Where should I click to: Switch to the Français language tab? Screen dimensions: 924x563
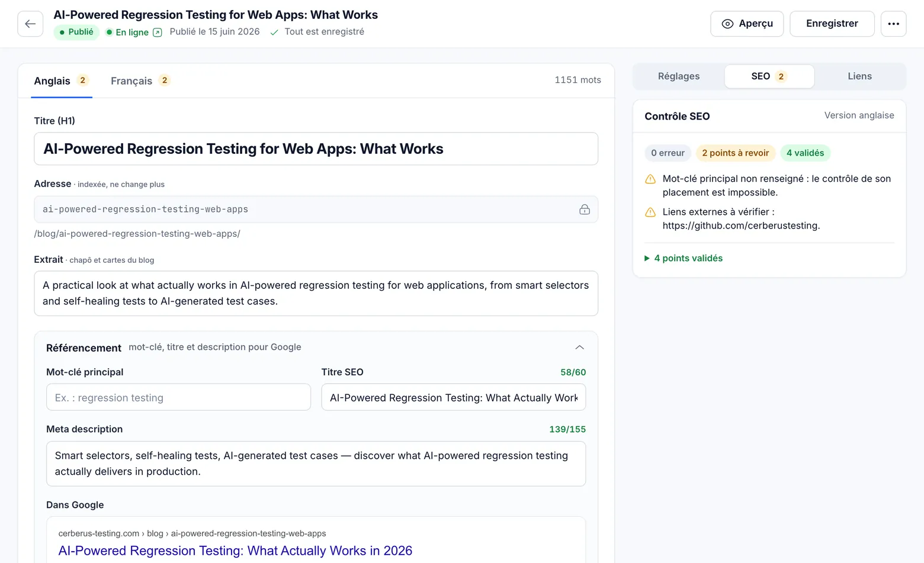coord(140,81)
